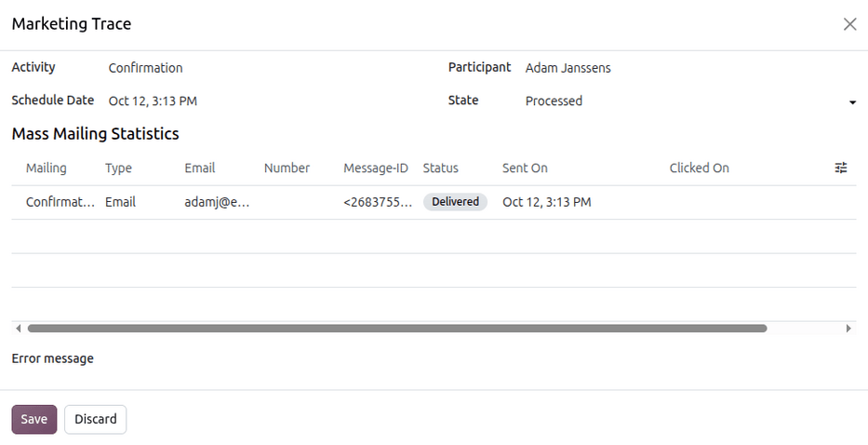The height and width of the screenshot is (445, 868).
Task: Open the Confirmat… mailing cell
Action: pyautogui.click(x=60, y=202)
